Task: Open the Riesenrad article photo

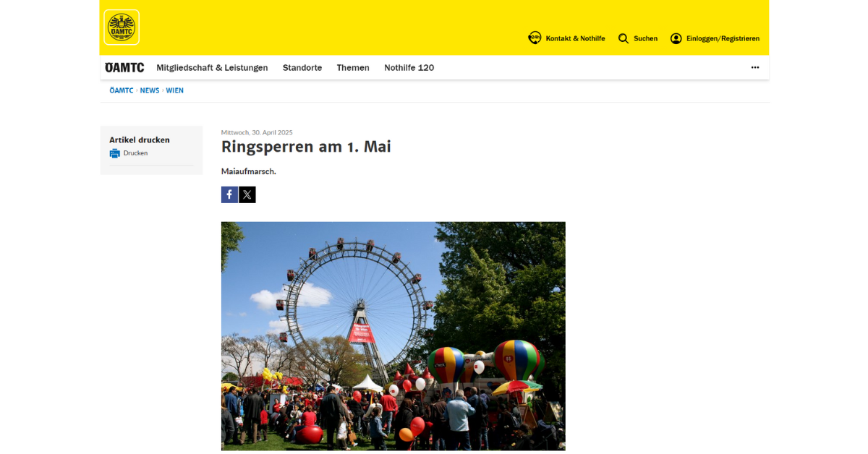Action: click(x=393, y=336)
